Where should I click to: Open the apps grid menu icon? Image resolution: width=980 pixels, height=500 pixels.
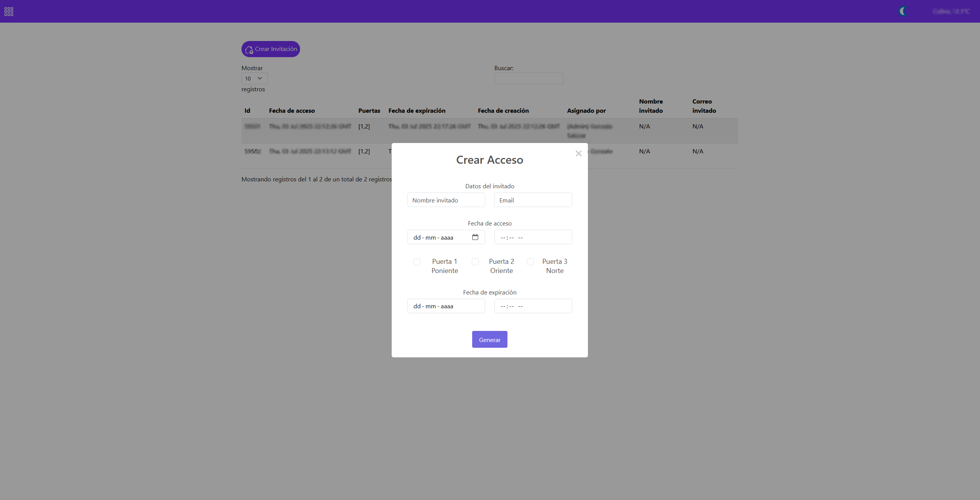click(9, 12)
